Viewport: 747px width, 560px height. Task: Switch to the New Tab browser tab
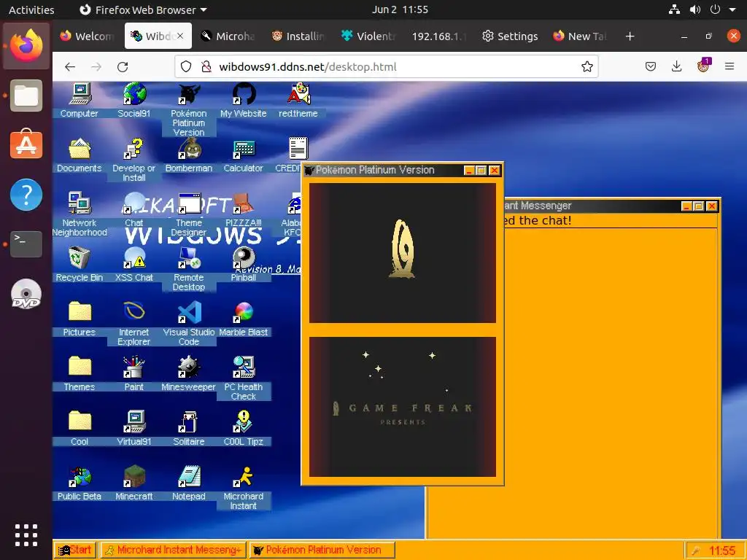pyautogui.click(x=579, y=36)
